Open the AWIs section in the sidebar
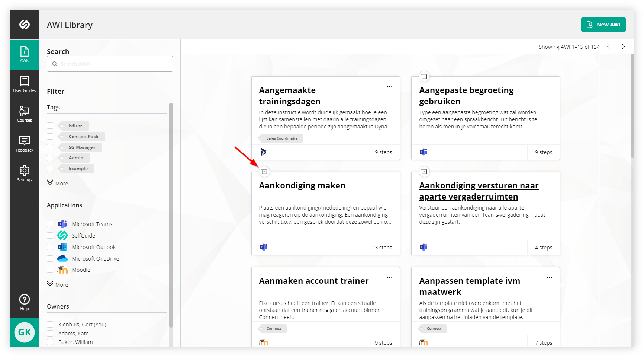644x357 pixels. 24,54
